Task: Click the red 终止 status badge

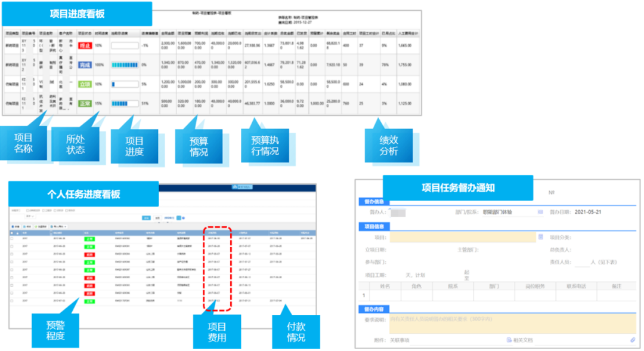Action: [85, 45]
